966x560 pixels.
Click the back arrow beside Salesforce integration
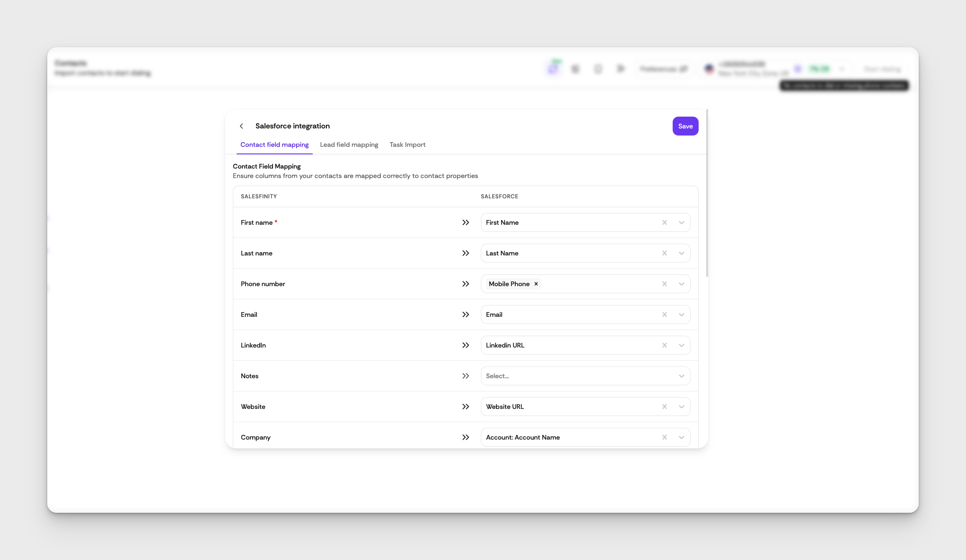pyautogui.click(x=241, y=126)
